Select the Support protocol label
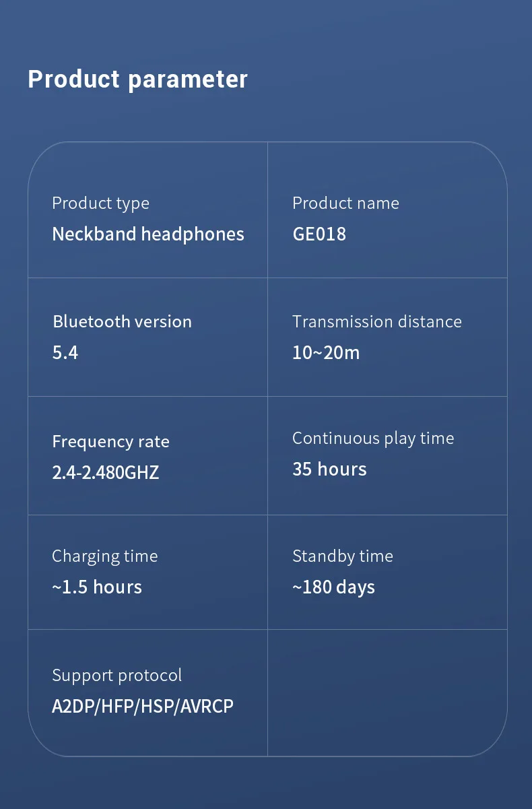Image resolution: width=532 pixels, height=809 pixels. [x=117, y=676]
